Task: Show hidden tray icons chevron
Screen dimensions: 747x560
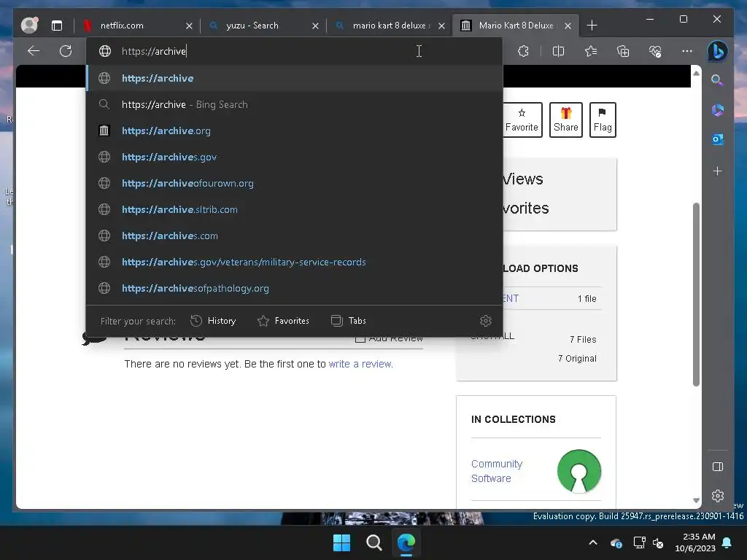Action: 593,542
